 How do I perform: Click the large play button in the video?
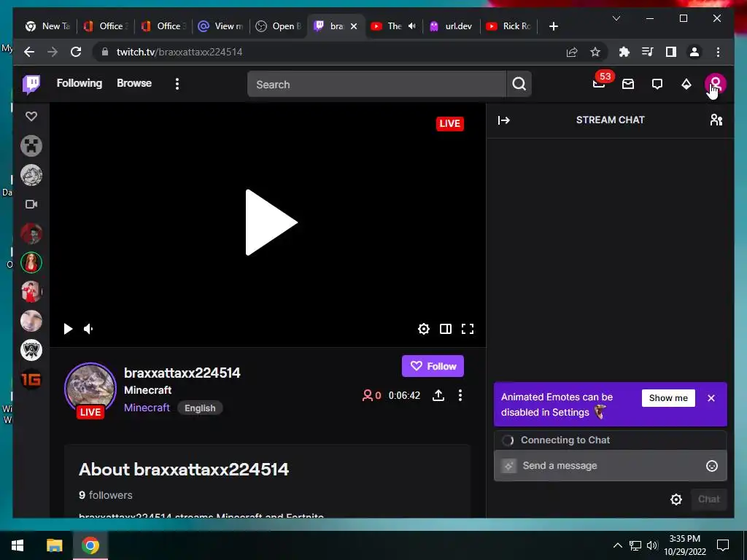tap(271, 222)
